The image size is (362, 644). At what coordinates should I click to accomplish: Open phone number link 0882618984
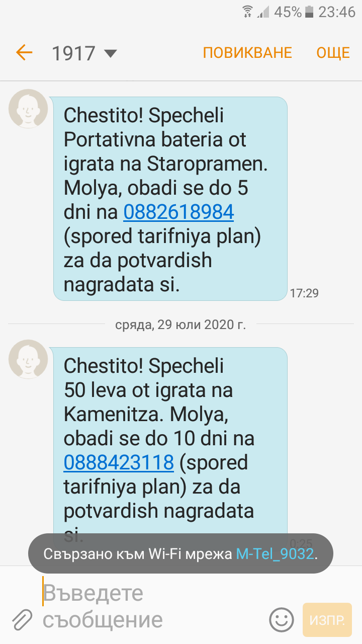[x=179, y=212]
